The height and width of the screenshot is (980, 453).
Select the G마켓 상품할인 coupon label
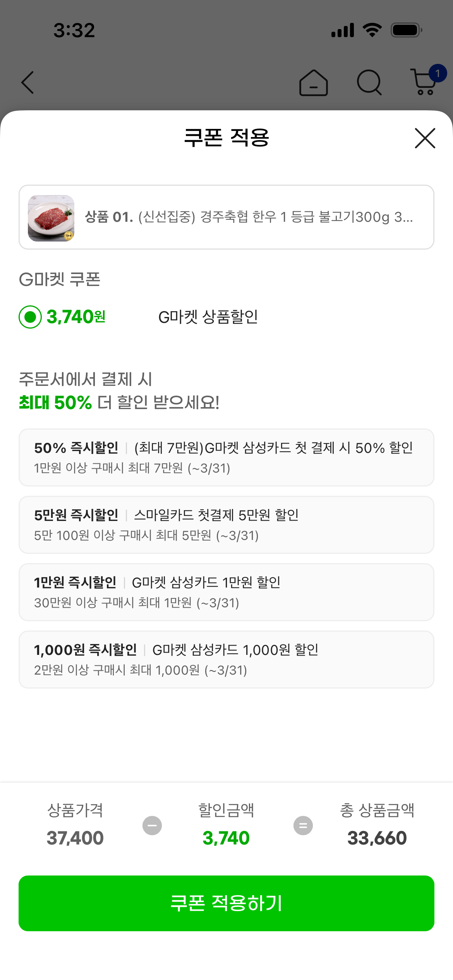(208, 317)
